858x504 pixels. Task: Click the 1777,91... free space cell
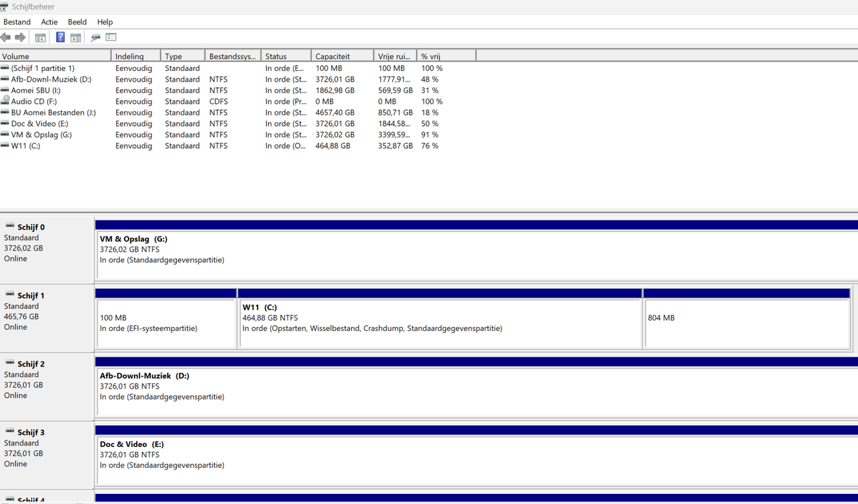[x=394, y=79]
